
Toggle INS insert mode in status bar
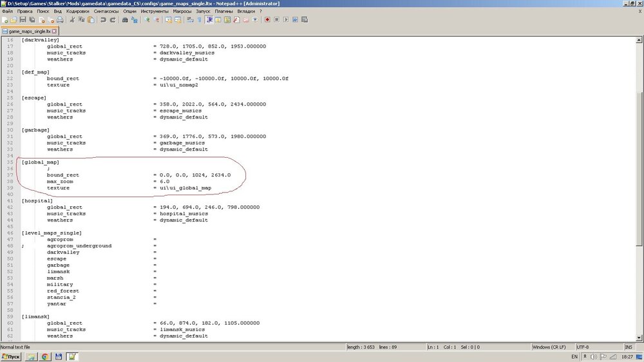coord(629,347)
